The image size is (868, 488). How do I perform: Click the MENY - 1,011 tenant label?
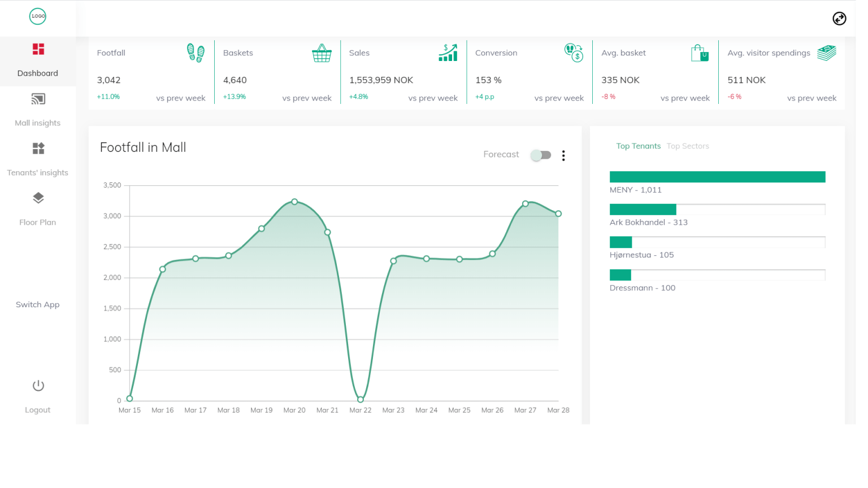pos(636,190)
